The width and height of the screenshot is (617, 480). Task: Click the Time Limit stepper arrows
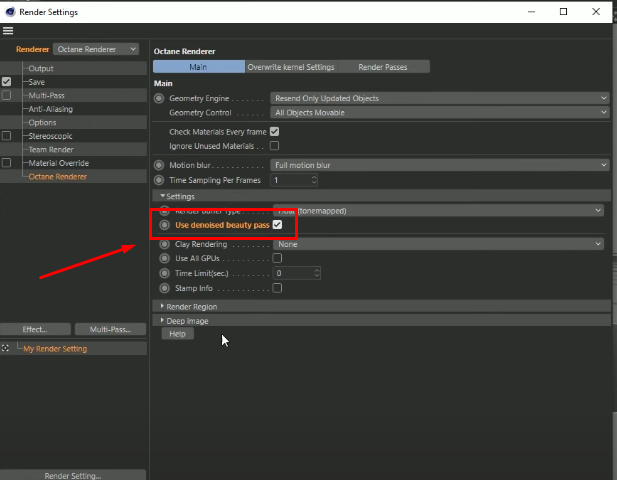click(x=317, y=273)
